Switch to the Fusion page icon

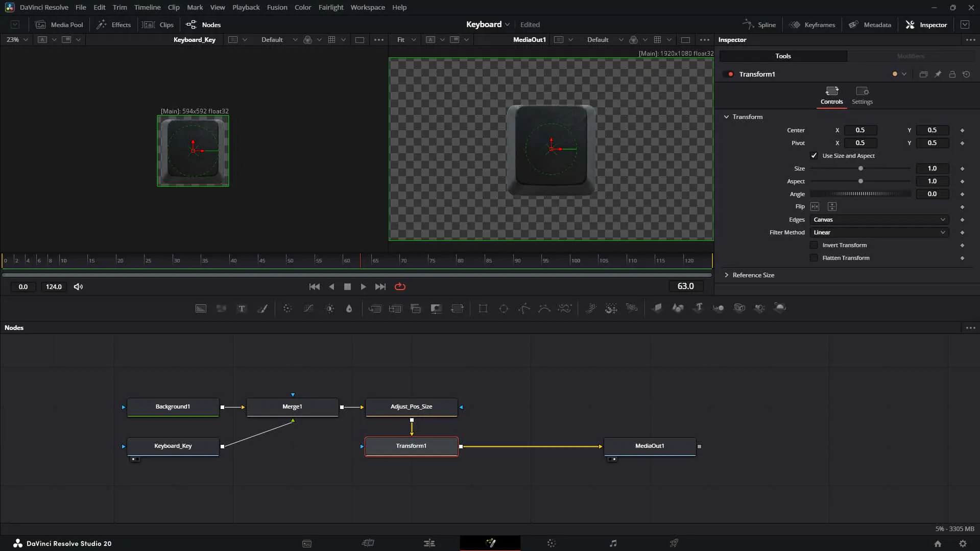490,543
